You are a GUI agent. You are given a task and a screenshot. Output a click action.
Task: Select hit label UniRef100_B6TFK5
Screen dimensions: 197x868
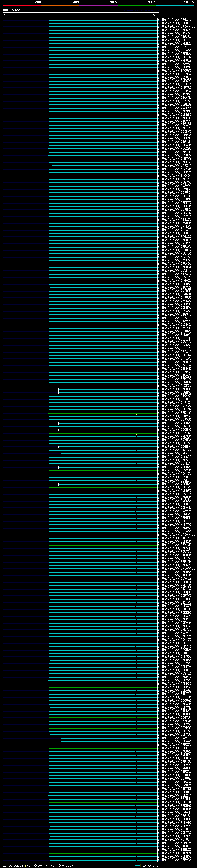177,84
